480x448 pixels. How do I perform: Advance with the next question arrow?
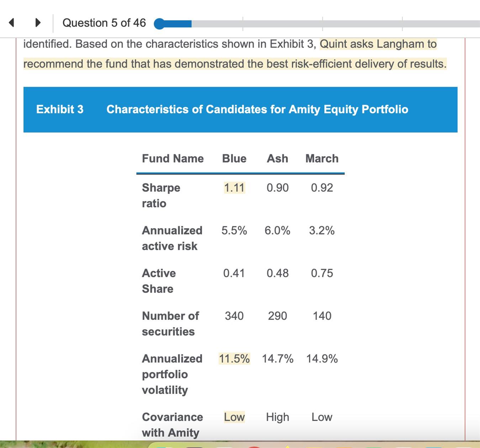38,23
